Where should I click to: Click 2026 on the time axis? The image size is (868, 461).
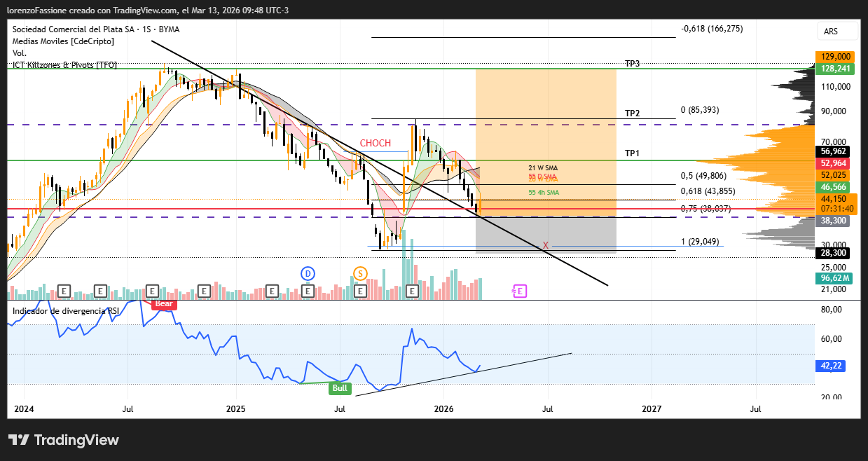pyautogui.click(x=443, y=408)
